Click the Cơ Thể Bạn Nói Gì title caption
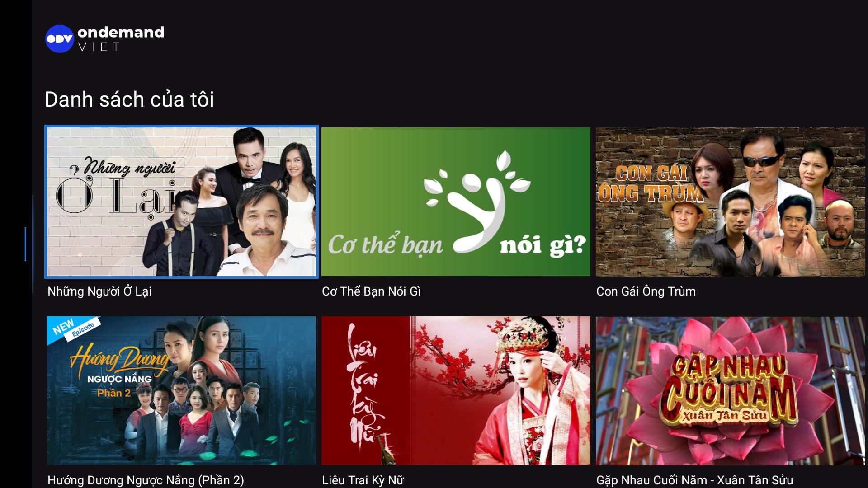Screen dimensions: 868x488 [371, 291]
